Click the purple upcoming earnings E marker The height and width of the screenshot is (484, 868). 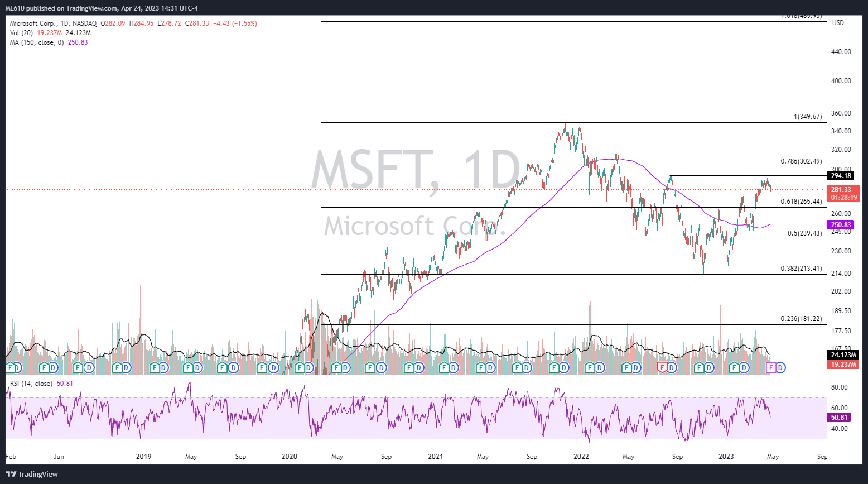coord(771,367)
